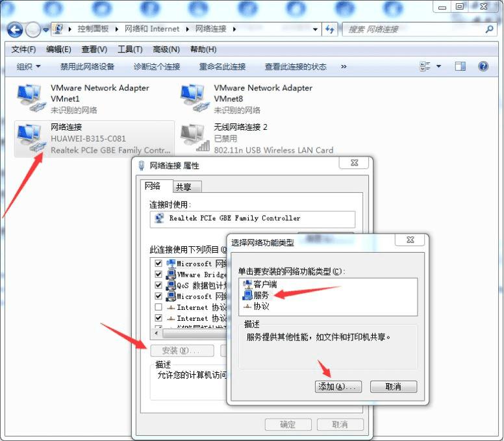Click the Back navigation arrow button
504x441 pixels.
14,30
